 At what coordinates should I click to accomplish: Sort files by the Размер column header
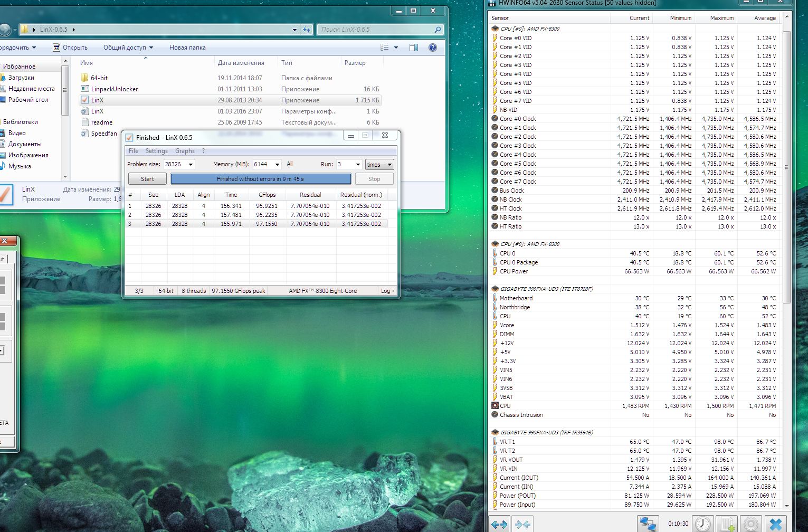[361, 63]
